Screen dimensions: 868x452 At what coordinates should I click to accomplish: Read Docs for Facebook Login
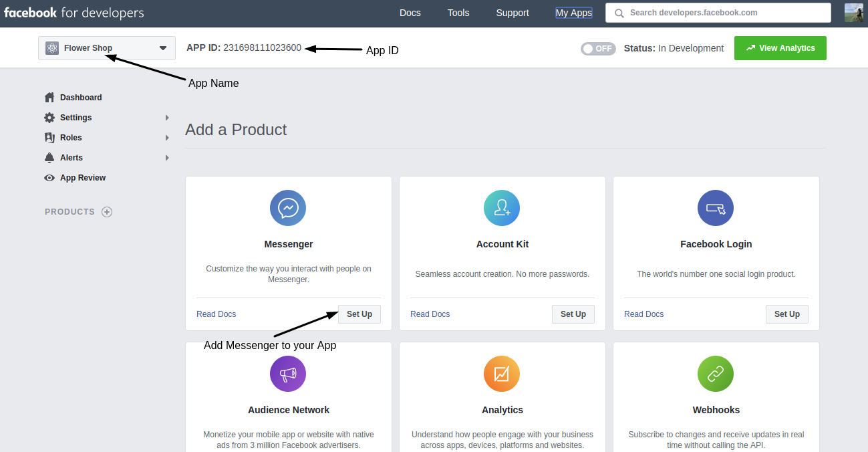(x=644, y=314)
